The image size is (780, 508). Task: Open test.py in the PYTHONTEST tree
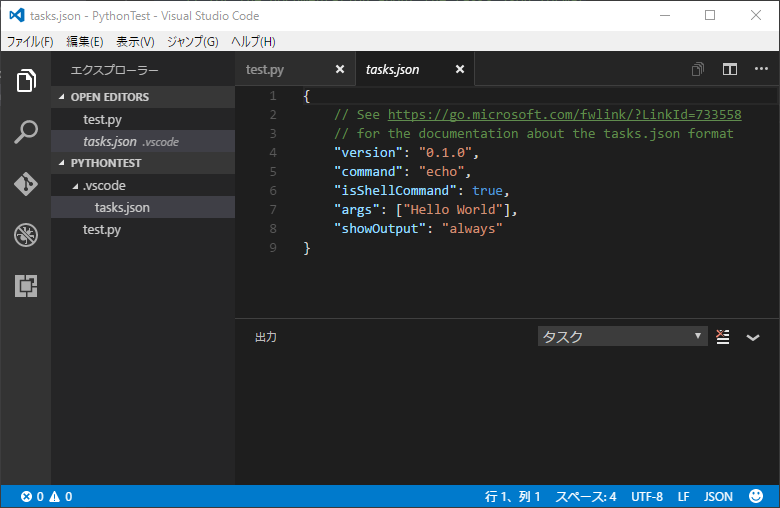(x=143, y=229)
